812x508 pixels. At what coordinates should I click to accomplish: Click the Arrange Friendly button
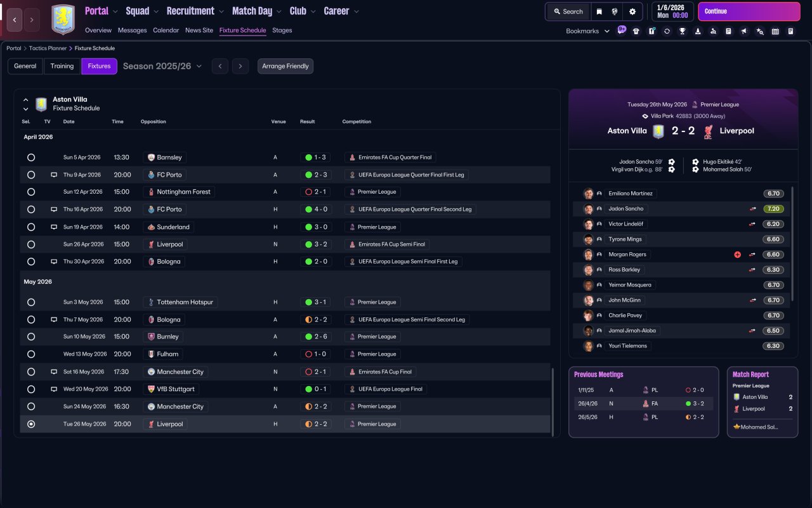click(x=285, y=66)
